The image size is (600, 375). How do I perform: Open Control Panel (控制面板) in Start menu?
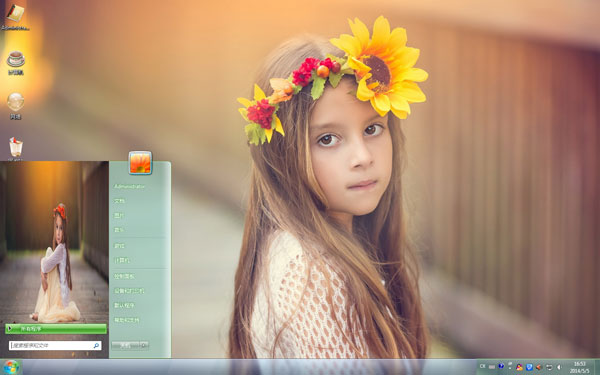click(x=124, y=276)
